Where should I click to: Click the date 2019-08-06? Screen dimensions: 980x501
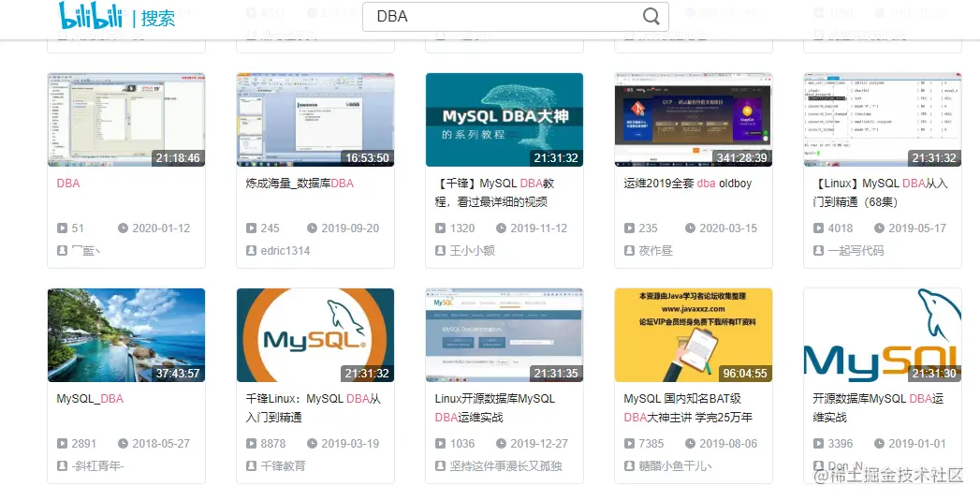(728, 444)
